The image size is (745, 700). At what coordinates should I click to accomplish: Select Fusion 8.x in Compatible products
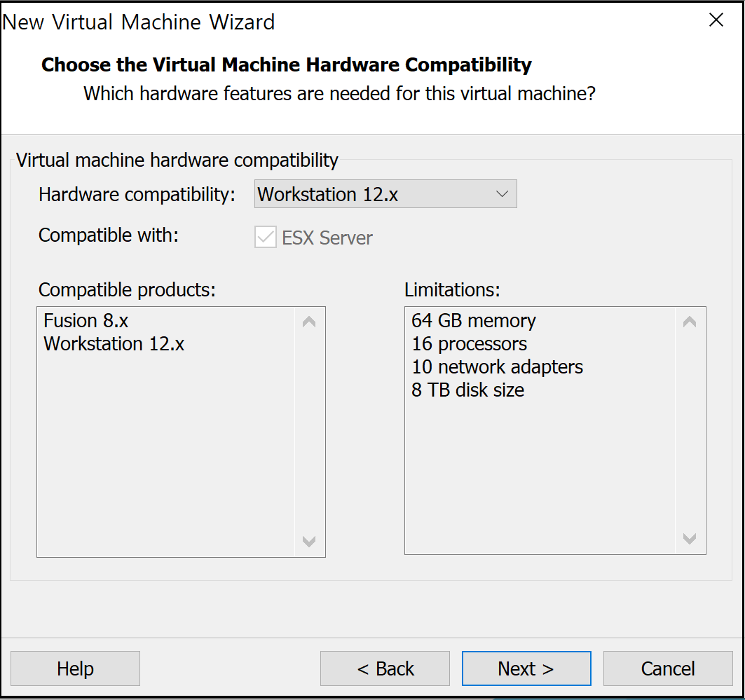(x=86, y=320)
